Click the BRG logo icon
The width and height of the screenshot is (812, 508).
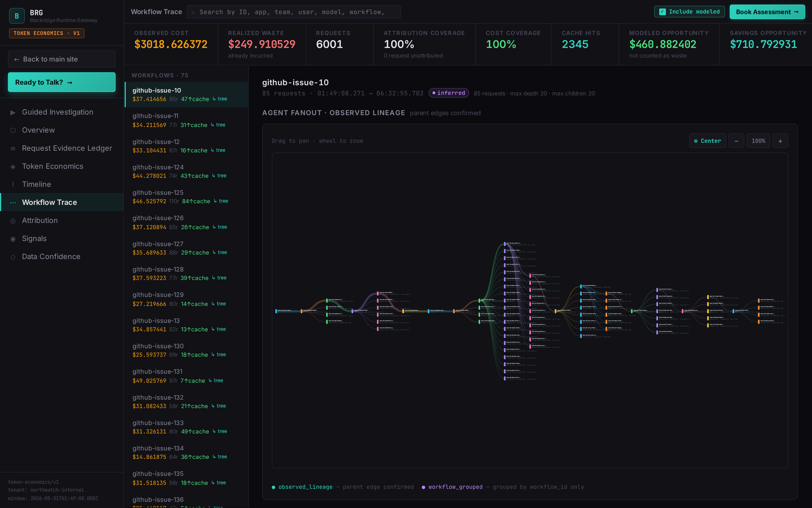[17, 16]
